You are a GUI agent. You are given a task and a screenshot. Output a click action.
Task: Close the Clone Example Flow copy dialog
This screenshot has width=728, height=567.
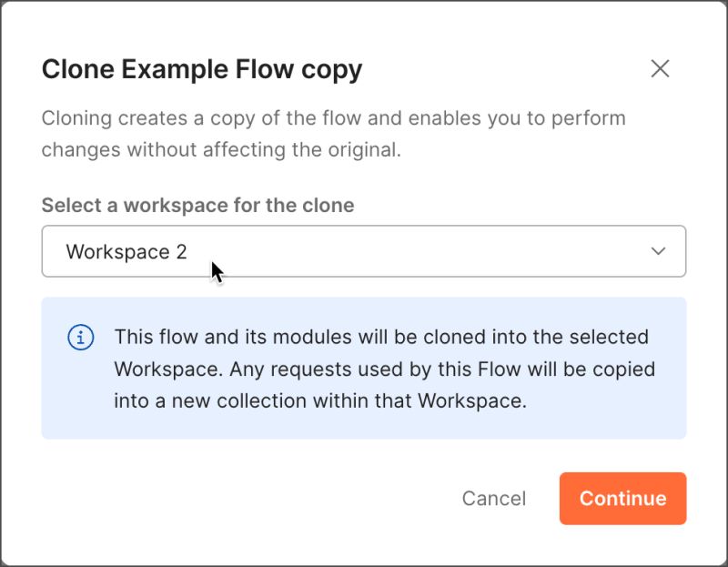point(660,69)
